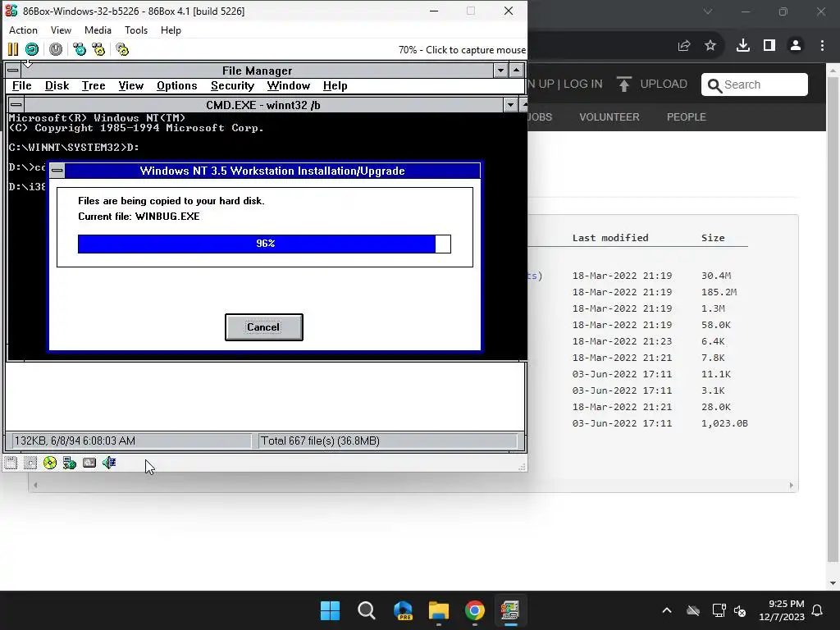
Task: Open File Manager Window menu
Action: tap(289, 85)
